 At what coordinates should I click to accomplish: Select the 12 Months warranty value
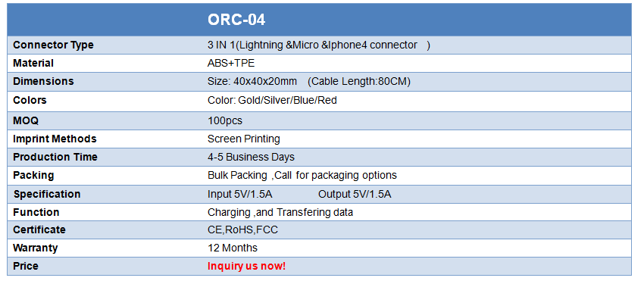(x=233, y=248)
